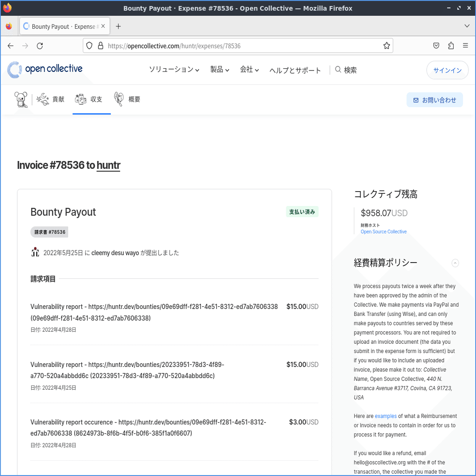Screen dimensions: 476x476
Task: Reload the page with the refresh icon
Action: (40, 46)
